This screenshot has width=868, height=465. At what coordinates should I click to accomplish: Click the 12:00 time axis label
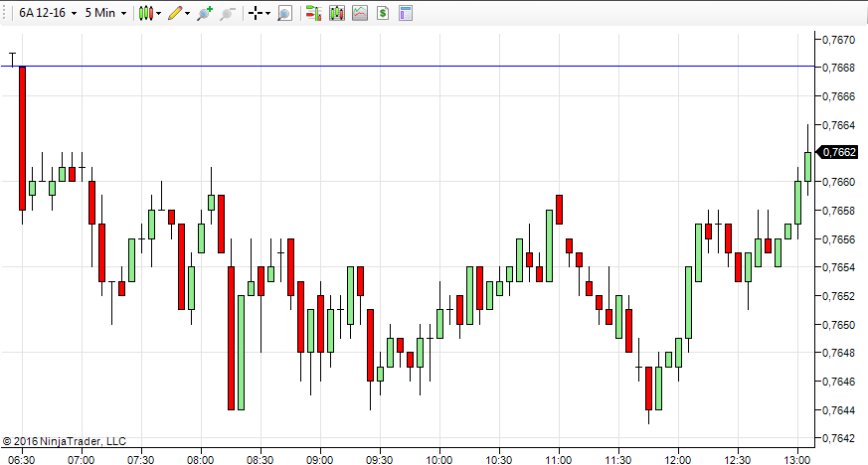[677, 459]
